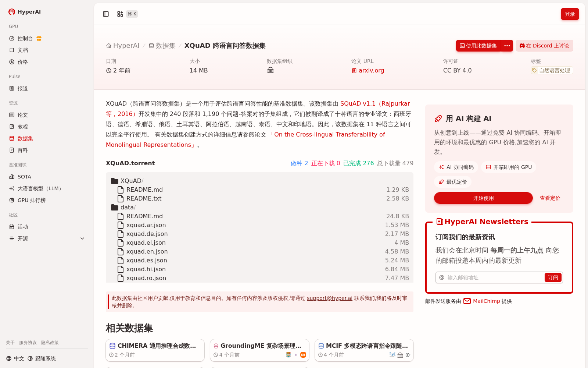Click 做种 2 seeding count
The image size is (588, 368).
[299, 163]
